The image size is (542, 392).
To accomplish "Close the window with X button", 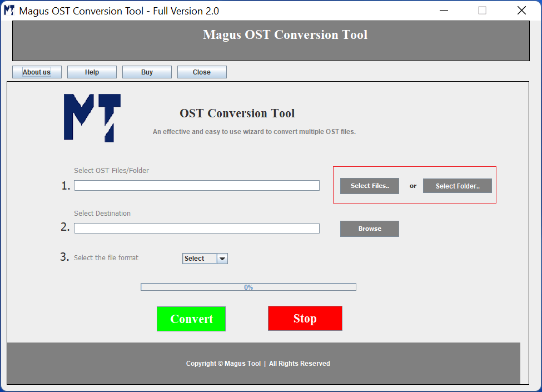I will click(x=521, y=11).
